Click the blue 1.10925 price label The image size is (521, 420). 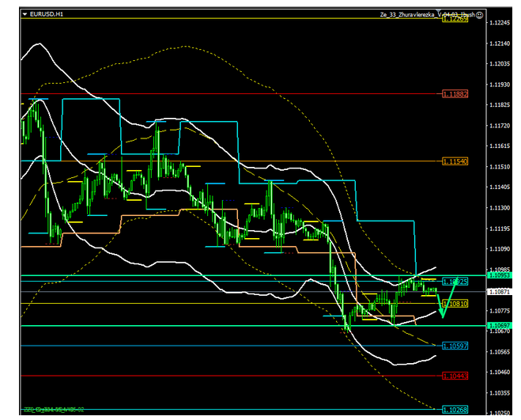tap(455, 282)
